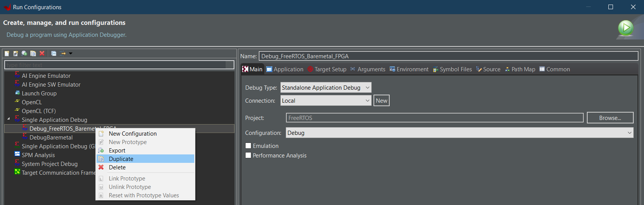The image size is (644, 205).
Task: Click the SPM Analysis icon
Action: pyautogui.click(x=17, y=154)
